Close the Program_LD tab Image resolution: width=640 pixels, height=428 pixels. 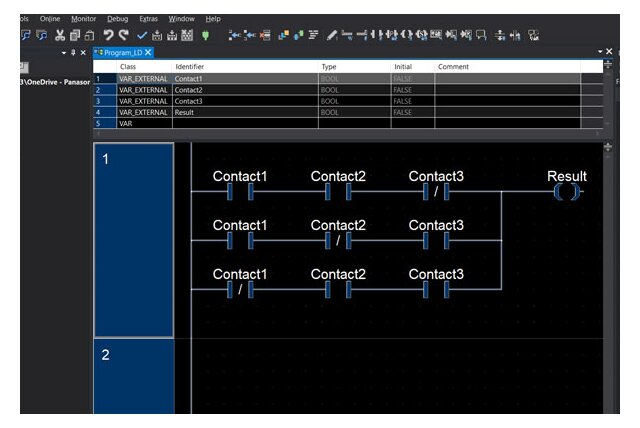(x=148, y=52)
